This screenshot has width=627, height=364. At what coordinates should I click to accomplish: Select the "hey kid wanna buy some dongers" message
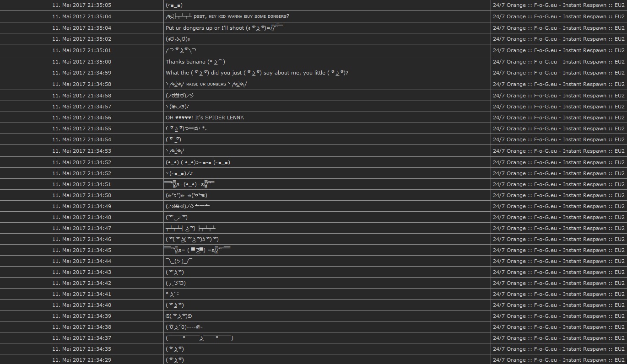(x=227, y=16)
